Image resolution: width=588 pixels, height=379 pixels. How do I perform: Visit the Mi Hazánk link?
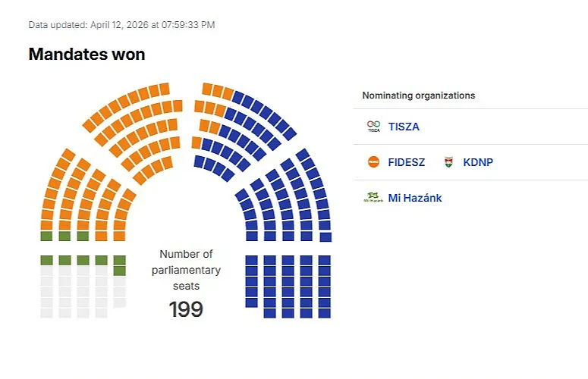click(415, 198)
